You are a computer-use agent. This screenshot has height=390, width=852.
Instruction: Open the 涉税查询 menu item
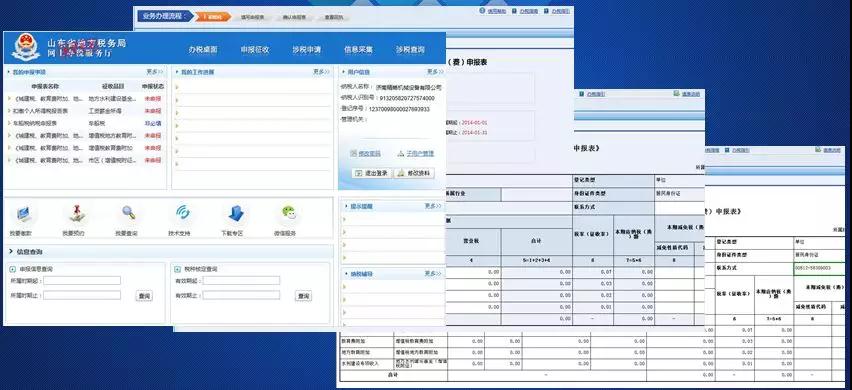click(x=410, y=49)
